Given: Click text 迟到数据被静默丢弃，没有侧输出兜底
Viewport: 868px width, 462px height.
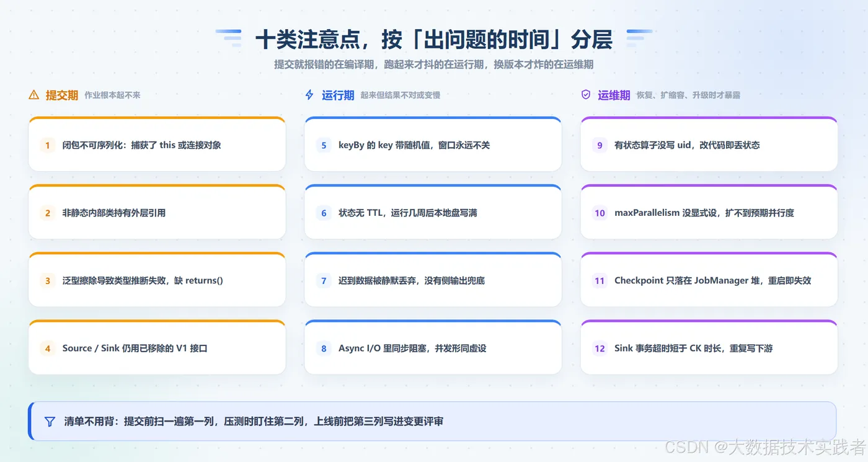Looking at the screenshot, I should pyautogui.click(x=411, y=280).
